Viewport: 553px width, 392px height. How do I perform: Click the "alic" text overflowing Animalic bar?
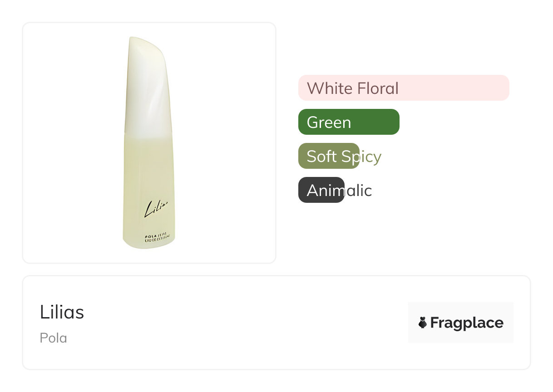(x=359, y=191)
